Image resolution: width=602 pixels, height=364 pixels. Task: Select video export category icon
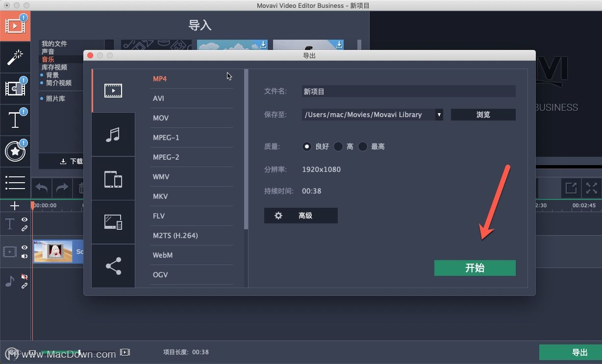113,91
